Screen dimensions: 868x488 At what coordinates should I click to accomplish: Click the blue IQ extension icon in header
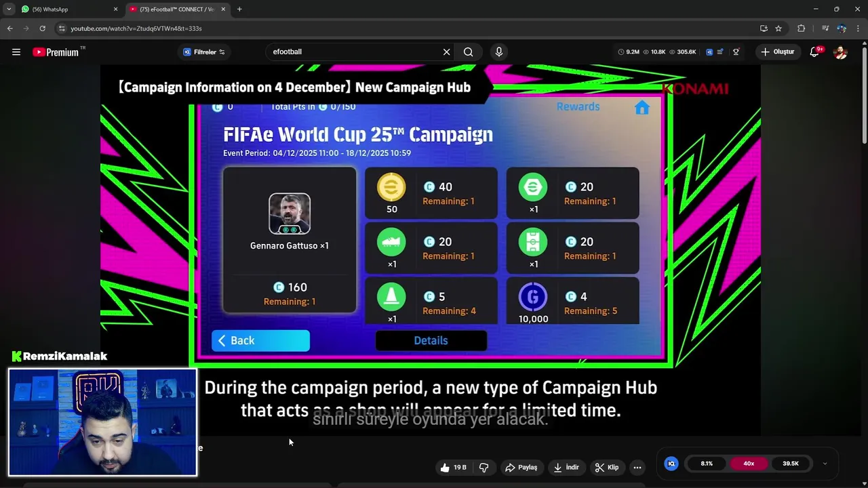pos(709,52)
